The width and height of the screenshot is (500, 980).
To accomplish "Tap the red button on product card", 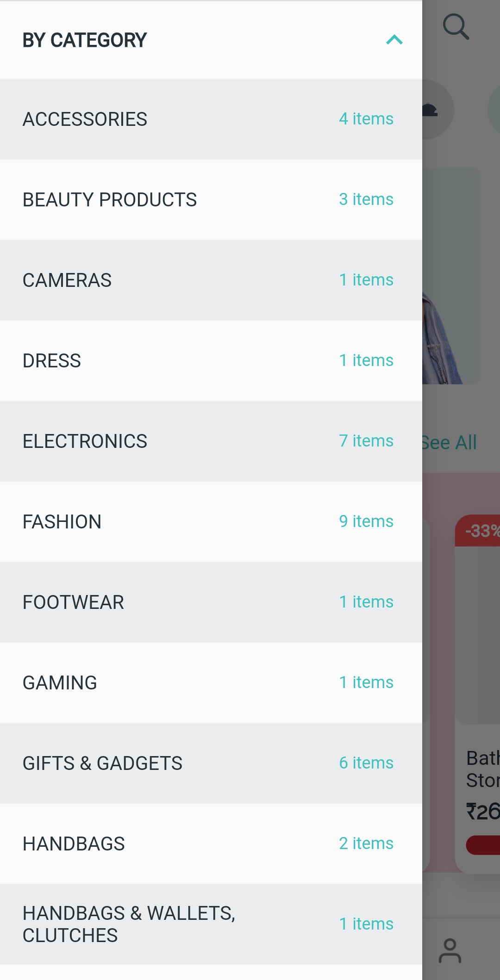I will [x=483, y=845].
